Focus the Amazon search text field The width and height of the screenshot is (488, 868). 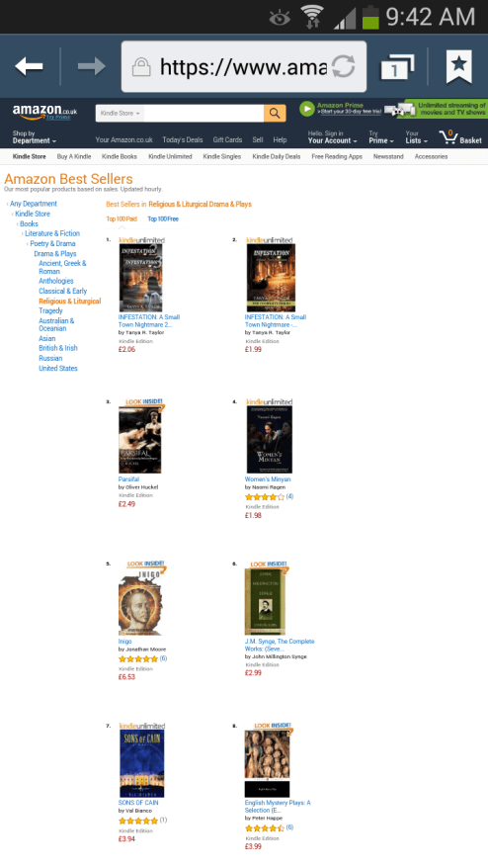203,113
